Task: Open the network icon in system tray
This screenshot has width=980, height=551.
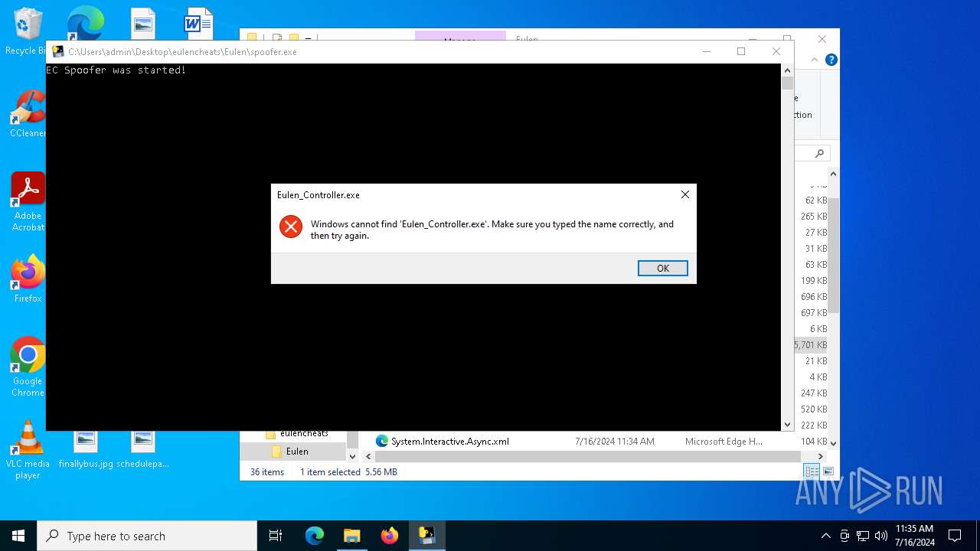Action: point(863,536)
